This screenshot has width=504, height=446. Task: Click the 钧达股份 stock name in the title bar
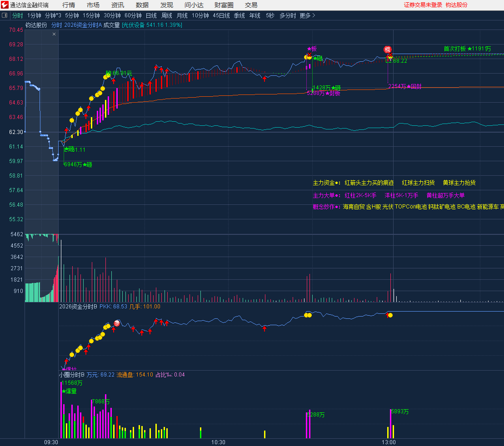456,5
